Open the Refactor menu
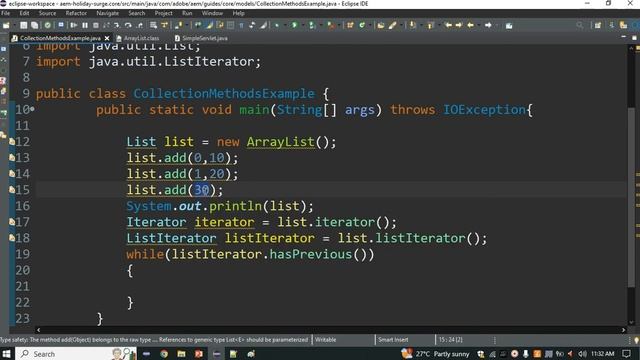640x360 pixels. [76, 13]
